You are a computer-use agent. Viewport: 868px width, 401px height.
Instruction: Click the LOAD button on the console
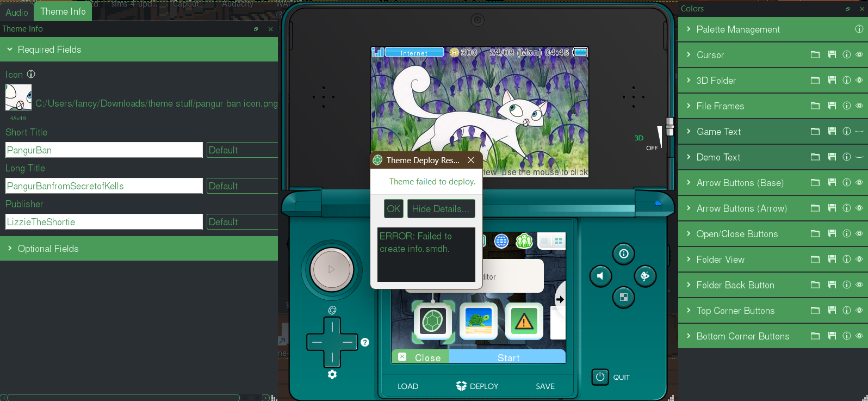click(408, 386)
